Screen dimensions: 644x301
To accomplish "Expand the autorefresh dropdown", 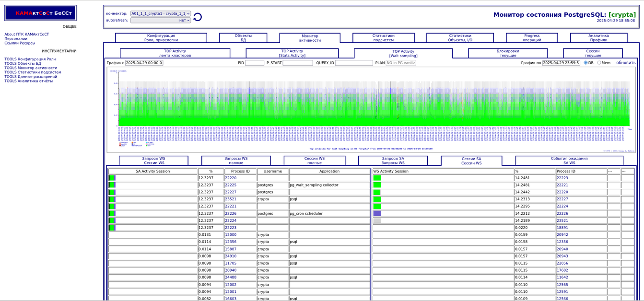I will click(160, 20).
